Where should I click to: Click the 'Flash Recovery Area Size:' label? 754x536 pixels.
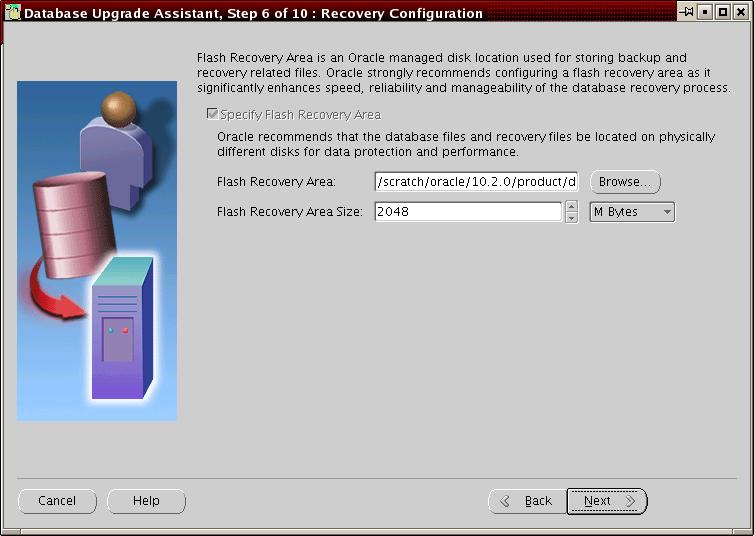pyautogui.click(x=289, y=212)
